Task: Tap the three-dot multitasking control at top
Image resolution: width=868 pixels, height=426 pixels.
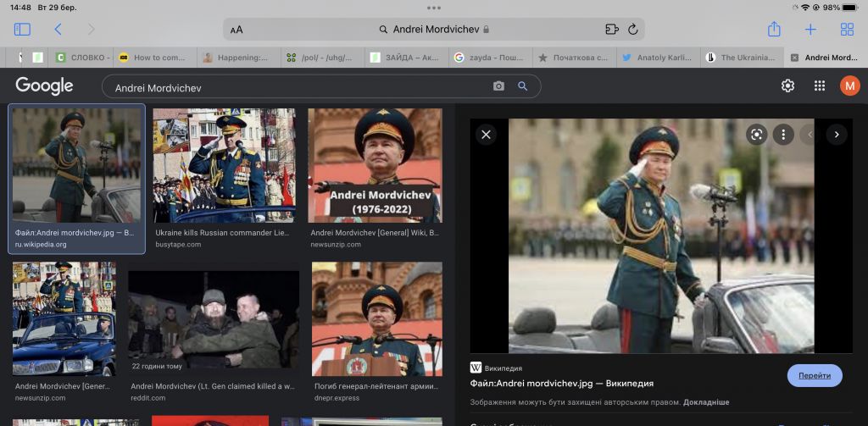Action: pos(434,8)
